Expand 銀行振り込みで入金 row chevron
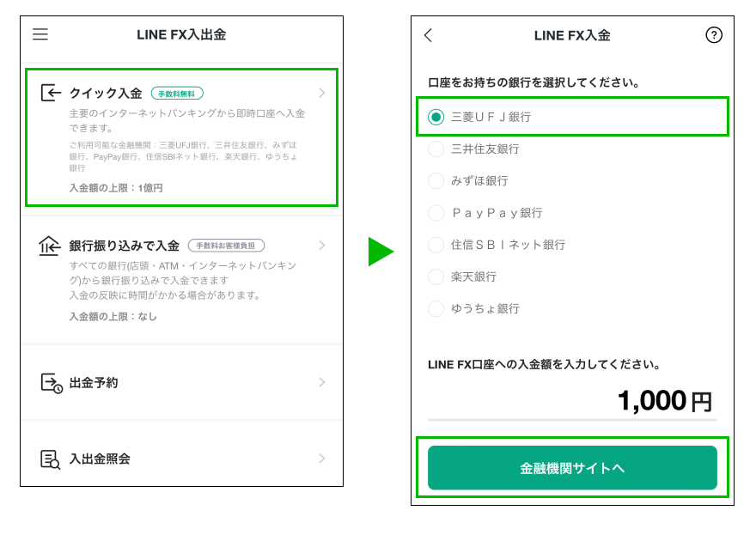 click(x=321, y=246)
